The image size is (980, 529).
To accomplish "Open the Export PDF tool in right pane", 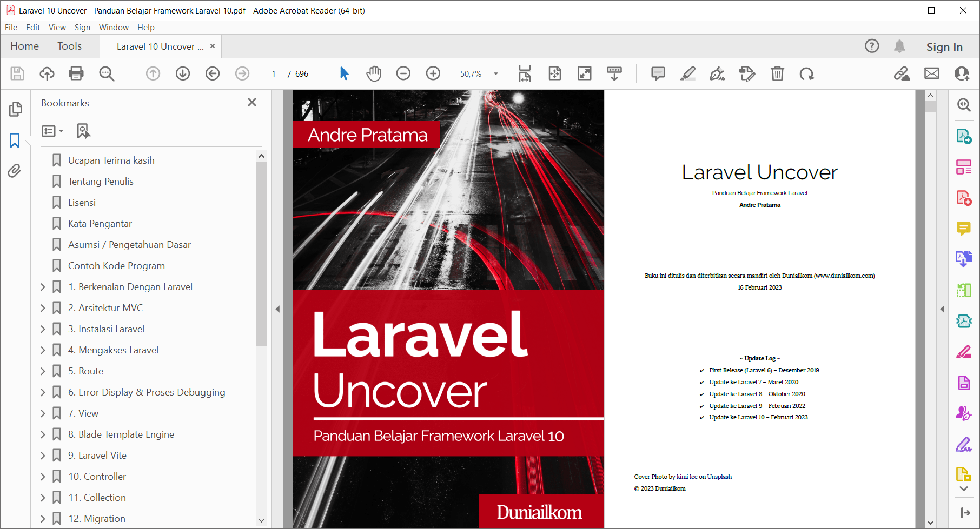I will coord(964,136).
